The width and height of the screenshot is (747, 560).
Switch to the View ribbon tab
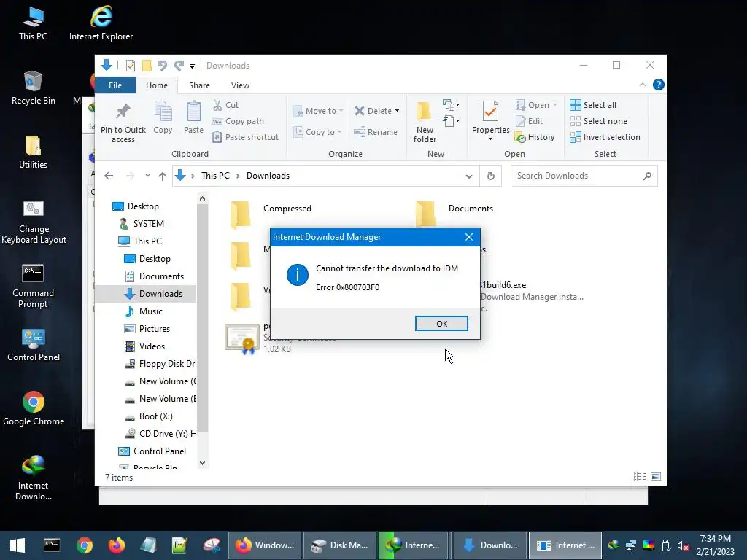point(240,85)
